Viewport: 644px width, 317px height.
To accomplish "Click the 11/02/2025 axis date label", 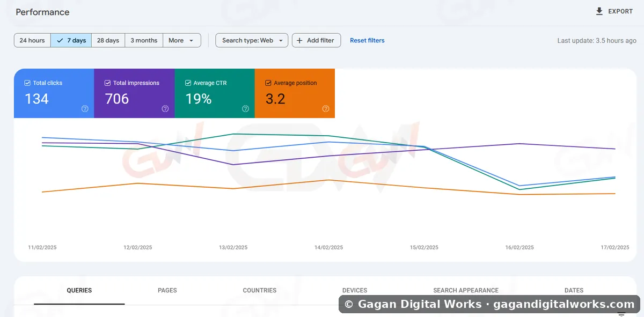I will click(42, 247).
